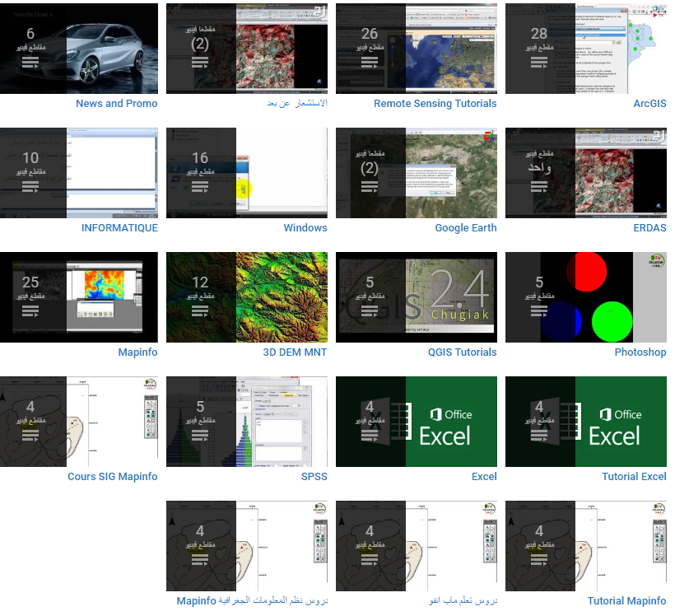Click the playlist icon on Cours SIG Mapinfo
Image resolution: width=675 pixels, height=616 pixels.
(30, 436)
